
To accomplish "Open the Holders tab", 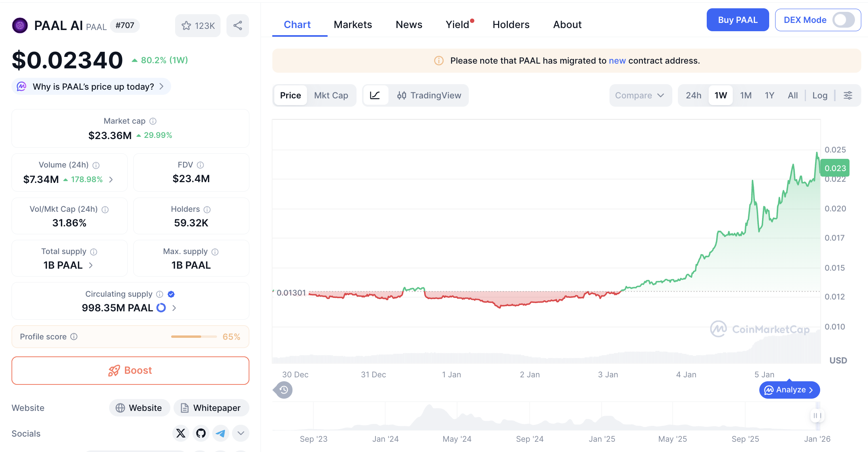I will [511, 24].
